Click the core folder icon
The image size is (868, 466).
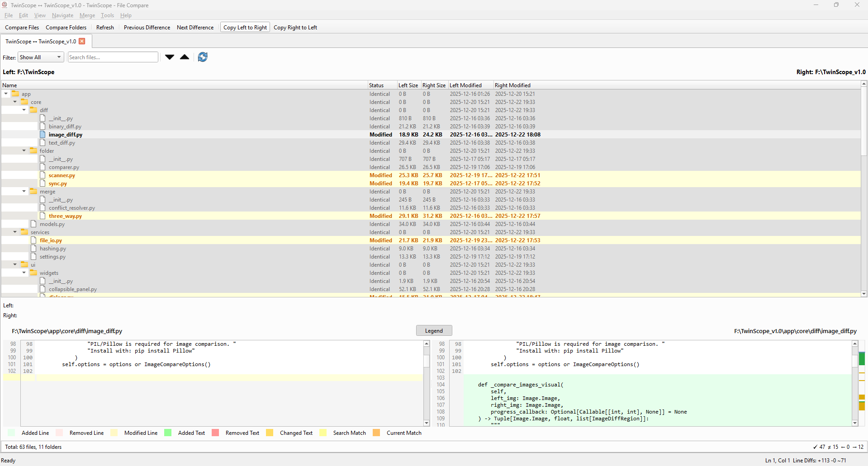pos(24,102)
